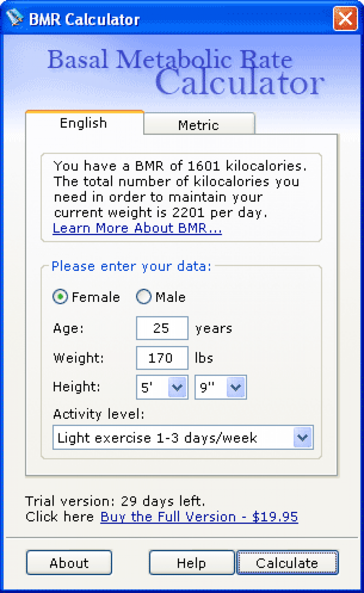Screen dimensions: 364x593
Task: Click the Age input field
Action: pos(162,329)
